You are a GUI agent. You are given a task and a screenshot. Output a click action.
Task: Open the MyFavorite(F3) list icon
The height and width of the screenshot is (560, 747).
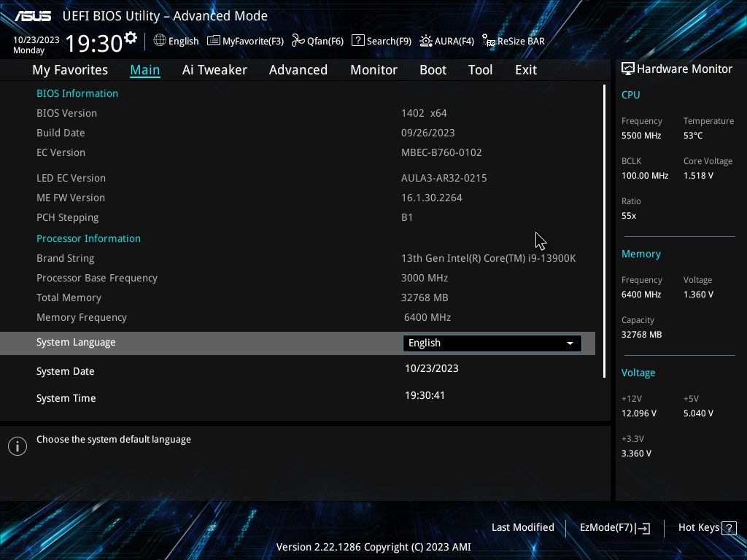214,41
